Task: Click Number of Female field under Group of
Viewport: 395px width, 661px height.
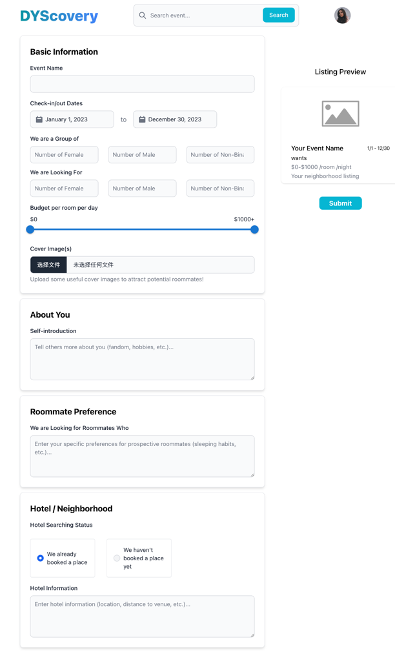Action: click(x=64, y=155)
